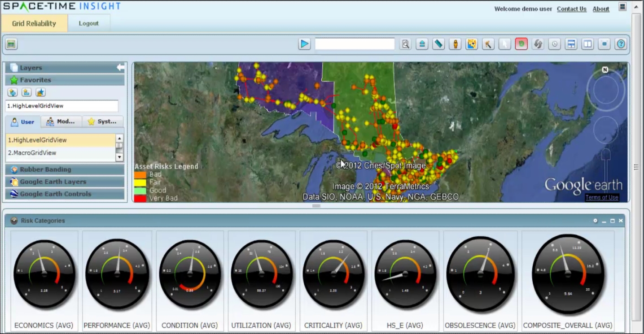This screenshot has width=644, height=334.
Task: Click the Very Bad red legend swatch
Action: tap(140, 198)
